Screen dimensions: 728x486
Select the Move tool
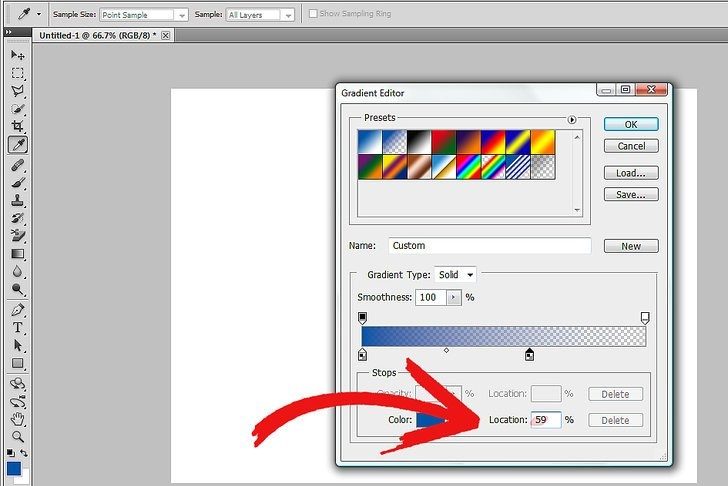(18, 55)
